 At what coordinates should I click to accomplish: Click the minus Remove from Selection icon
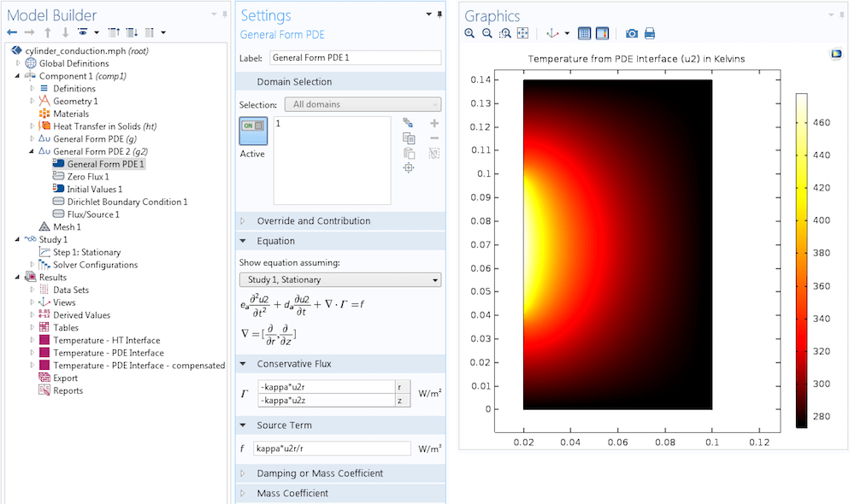coord(434,138)
